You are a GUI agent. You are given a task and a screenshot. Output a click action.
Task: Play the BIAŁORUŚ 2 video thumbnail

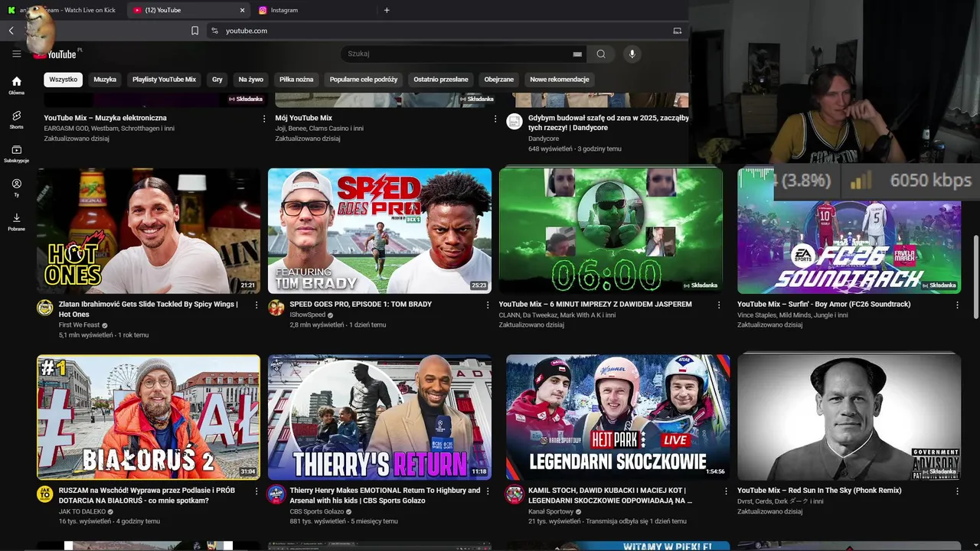[149, 417]
